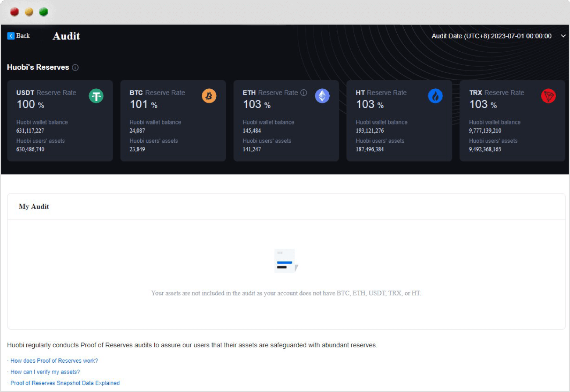570x392 pixels.
Task: Click the empty document illustration in My Audit
Action: [x=286, y=261]
